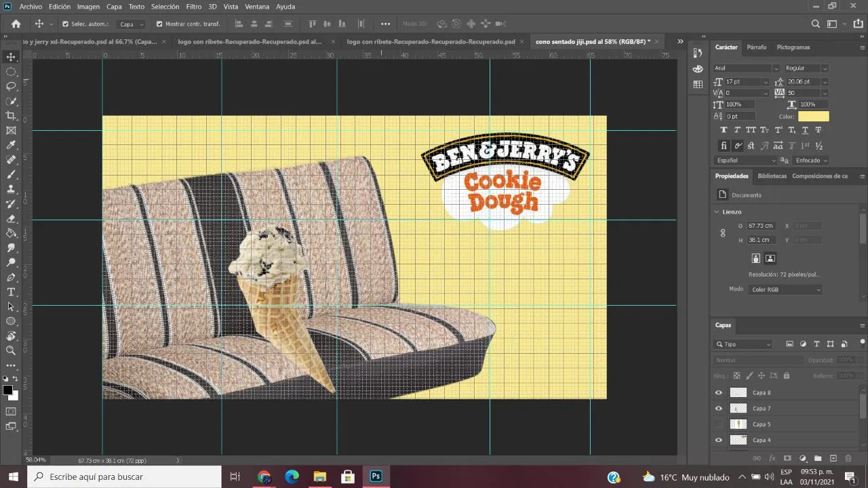The height and width of the screenshot is (488, 868).
Task: Collapse the Lienzo section
Action: pyautogui.click(x=717, y=211)
